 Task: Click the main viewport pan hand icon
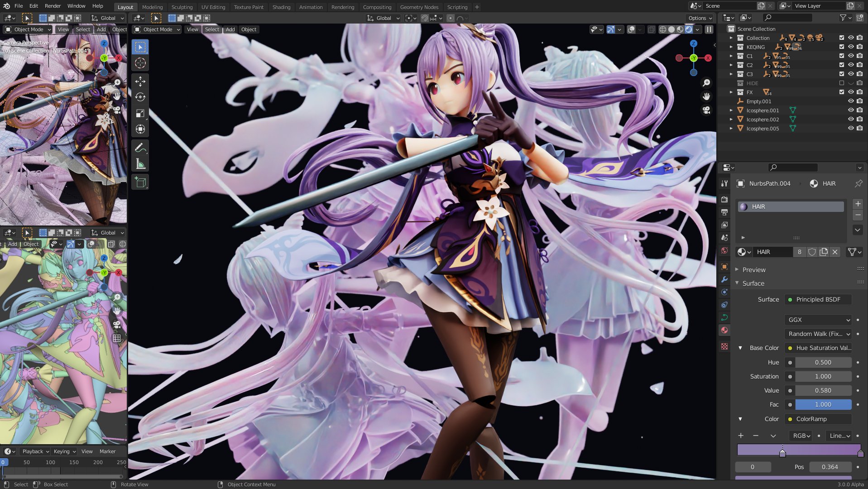coord(706,96)
